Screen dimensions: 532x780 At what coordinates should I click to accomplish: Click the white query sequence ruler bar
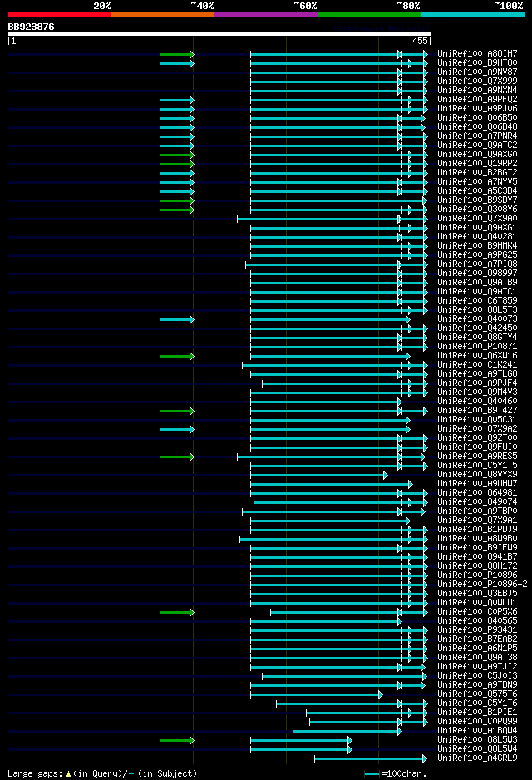tap(219, 34)
